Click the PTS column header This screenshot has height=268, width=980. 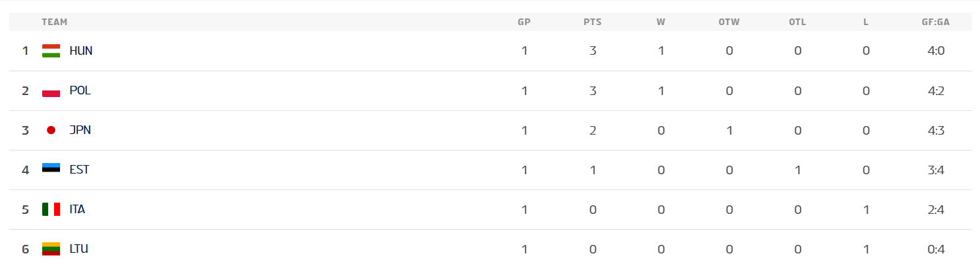click(592, 22)
